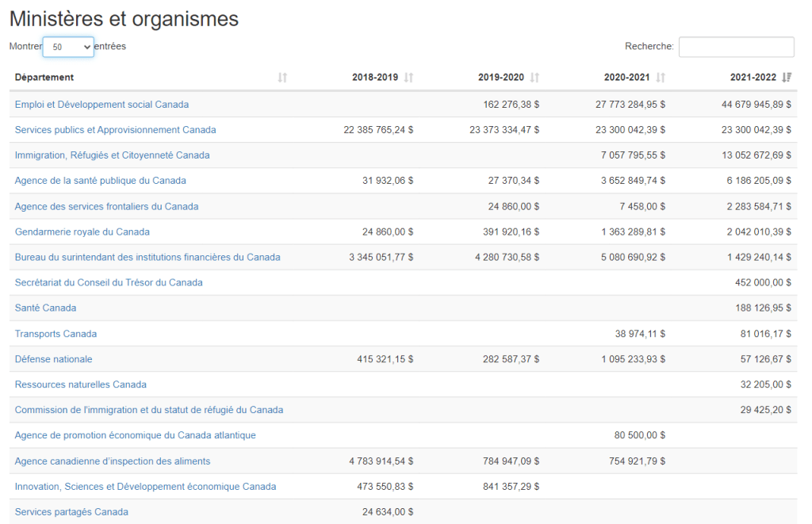Click Agence canadienne d'inspection des aliments
The height and width of the screenshot is (524, 812).
click(112, 461)
